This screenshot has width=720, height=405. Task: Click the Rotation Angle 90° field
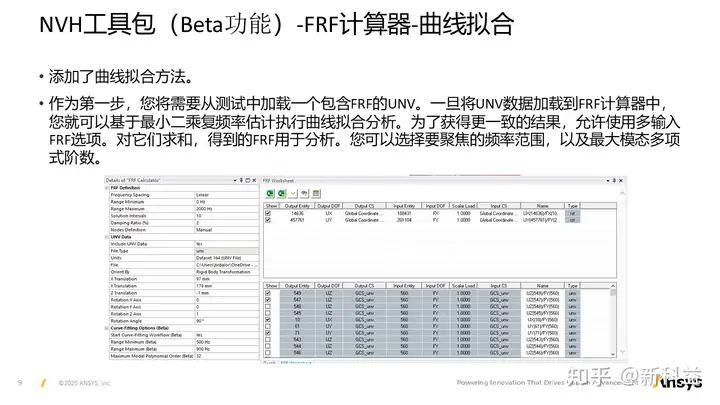(x=227, y=321)
